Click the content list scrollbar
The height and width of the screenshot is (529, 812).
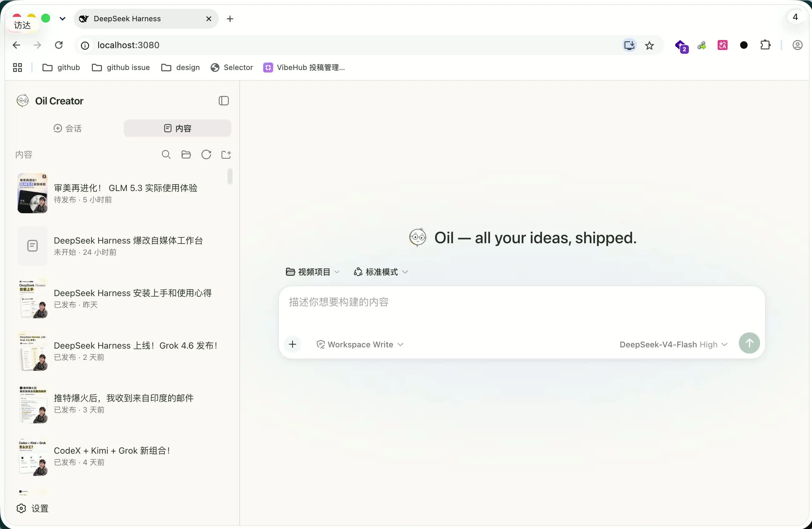230,176
